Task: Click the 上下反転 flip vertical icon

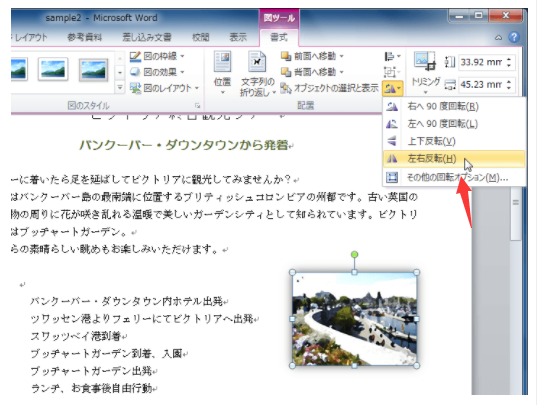Action: pos(392,141)
